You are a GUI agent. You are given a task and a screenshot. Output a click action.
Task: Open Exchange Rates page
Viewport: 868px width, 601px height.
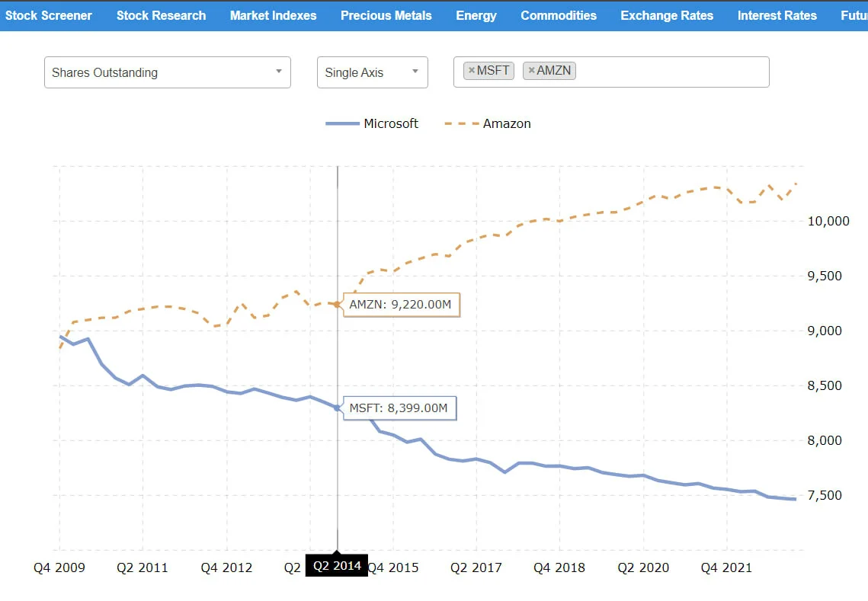point(667,15)
